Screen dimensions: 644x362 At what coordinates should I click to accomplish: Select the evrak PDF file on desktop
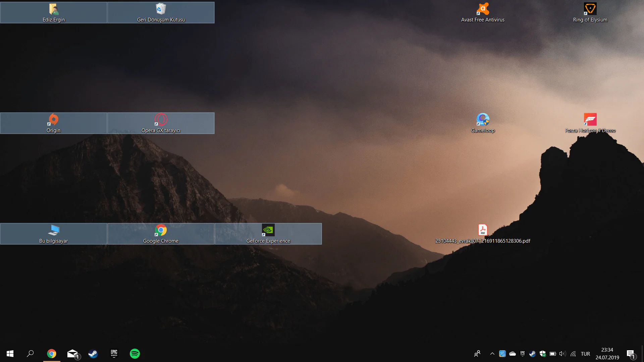pyautogui.click(x=483, y=233)
